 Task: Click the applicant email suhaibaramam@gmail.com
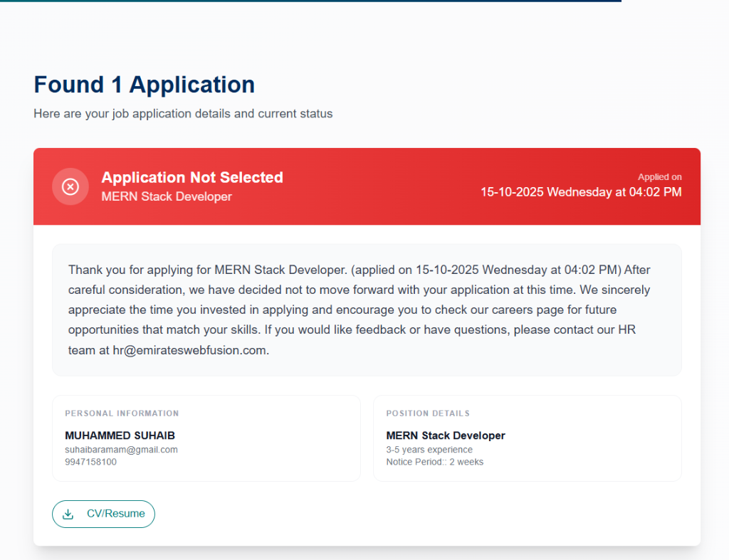tap(122, 449)
